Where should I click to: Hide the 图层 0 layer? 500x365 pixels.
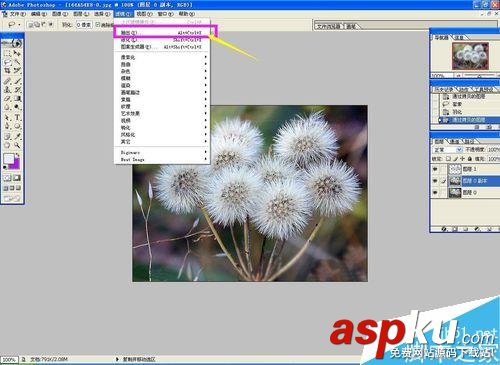coord(435,192)
